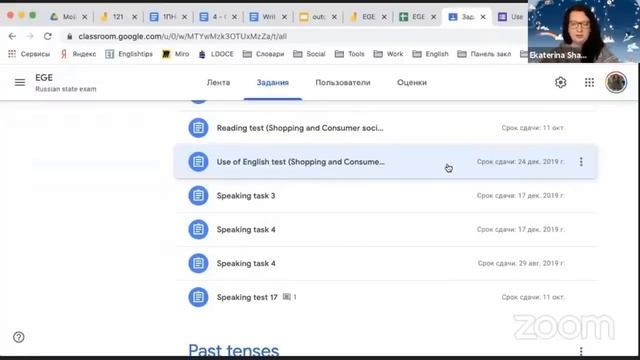Click assignment icon for Speaking task 4 due 29 Aug
640x360 pixels.
pos(198,263)
